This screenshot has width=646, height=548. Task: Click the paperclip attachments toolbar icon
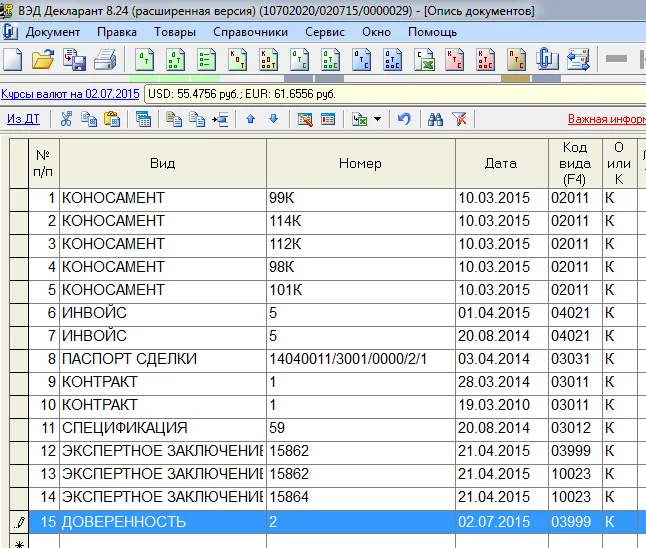pyautogui.click(x=547, y=59)
